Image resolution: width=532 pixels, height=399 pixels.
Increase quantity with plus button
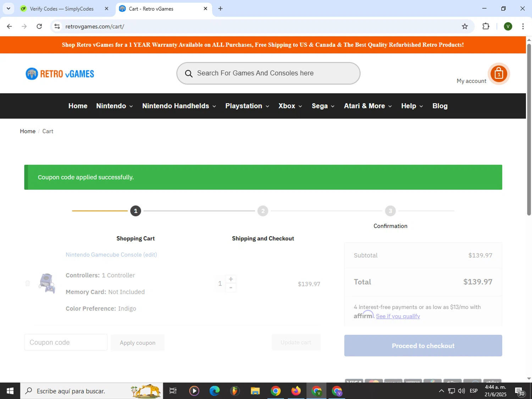click(231, 279)
